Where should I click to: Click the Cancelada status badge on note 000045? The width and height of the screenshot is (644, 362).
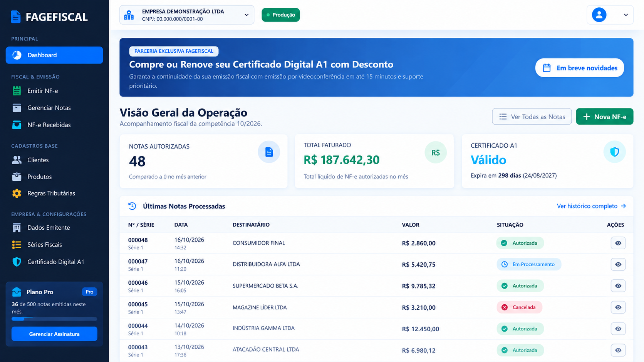(519, 307)
